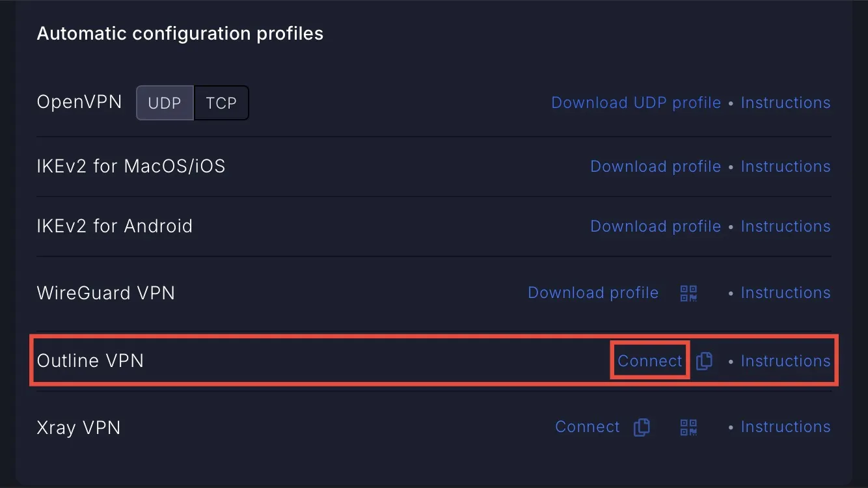Screen dimensions: 868x488
Task: Download UDP profile for OpenVPN
Action: pyautogui.click(x=636, y=103)
